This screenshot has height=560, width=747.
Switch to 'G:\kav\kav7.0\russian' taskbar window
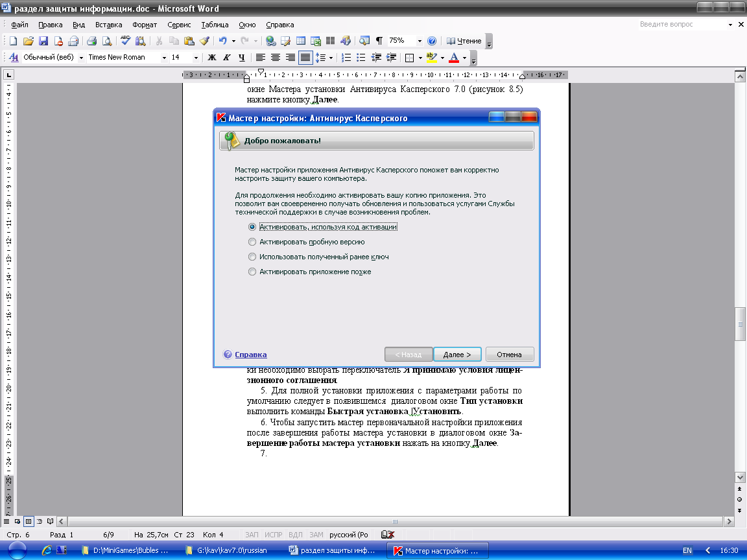232,550
